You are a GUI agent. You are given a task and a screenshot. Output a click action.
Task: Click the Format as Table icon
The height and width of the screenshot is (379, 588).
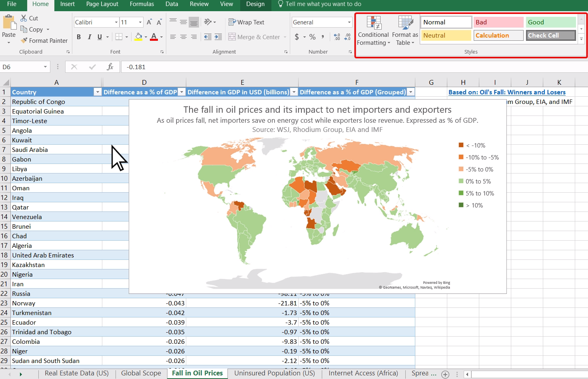(x=405, y=23)
